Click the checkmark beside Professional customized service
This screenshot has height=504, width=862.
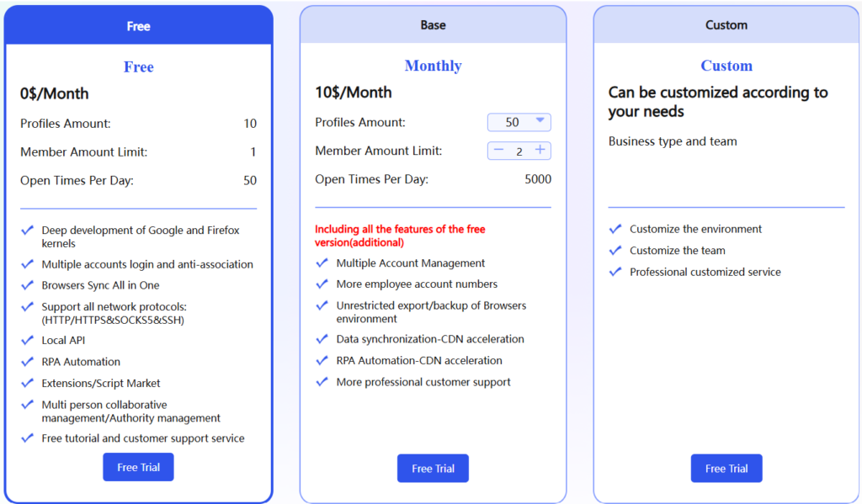616,272
